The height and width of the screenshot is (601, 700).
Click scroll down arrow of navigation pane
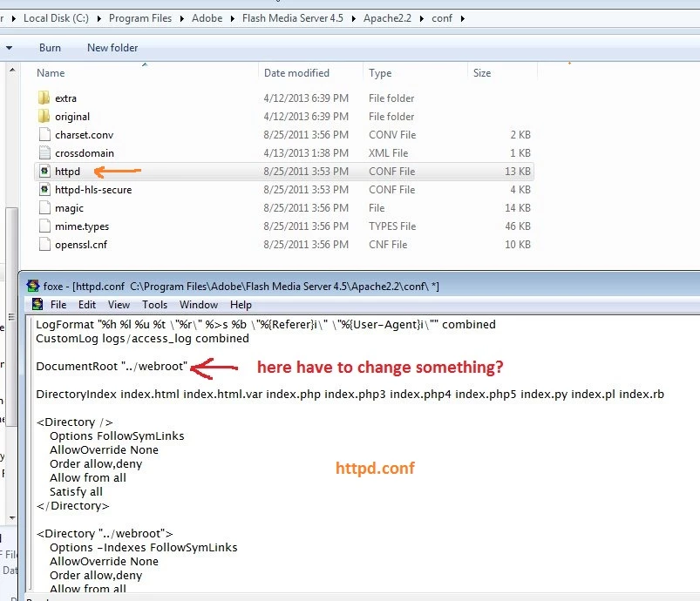[x=12, y=518]
